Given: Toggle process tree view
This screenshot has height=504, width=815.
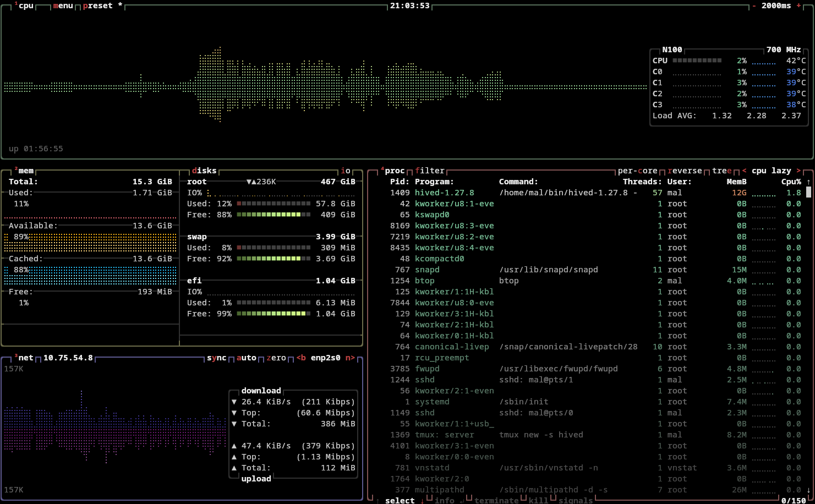Looking at the screenshot, I should tap(722, 171).
